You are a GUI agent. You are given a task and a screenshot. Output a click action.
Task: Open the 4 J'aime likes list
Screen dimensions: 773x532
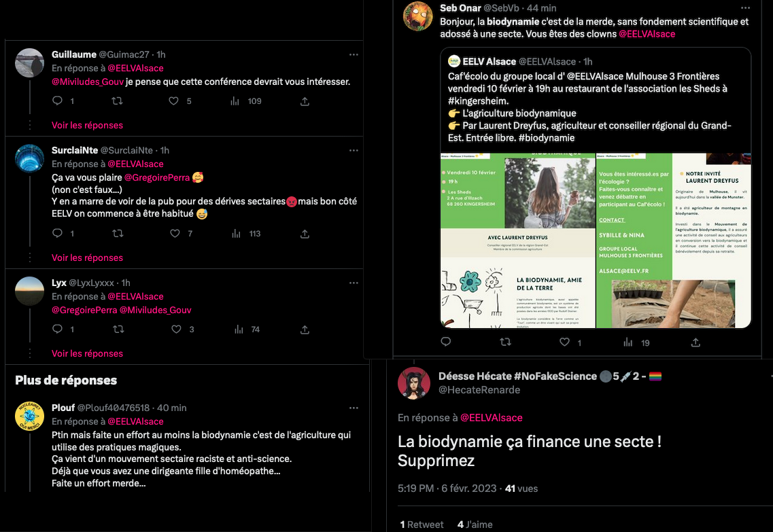coord(475,524)
